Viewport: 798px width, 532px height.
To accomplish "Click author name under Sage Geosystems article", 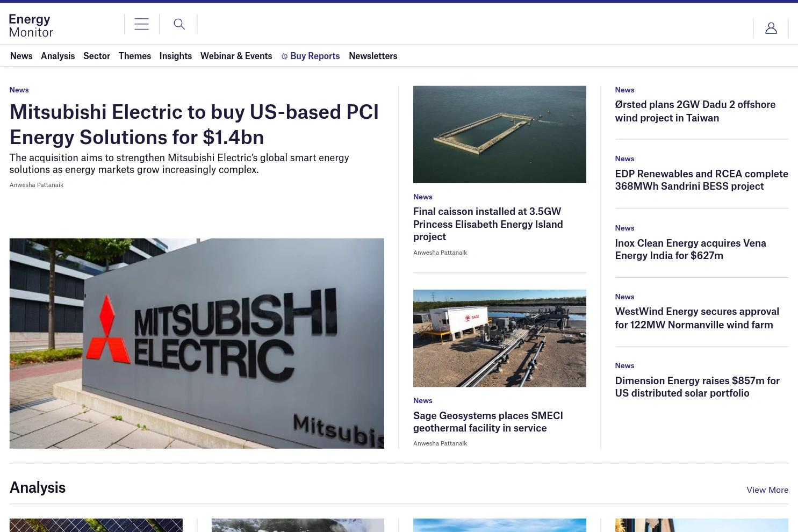I will point(440,443).
